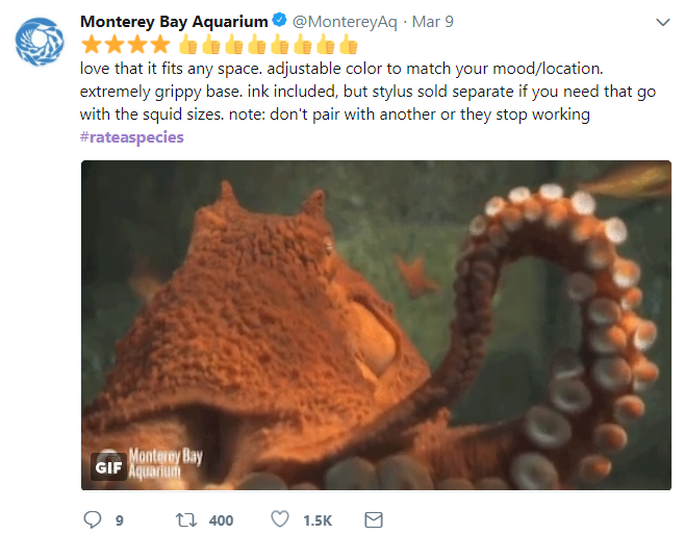The image size is (685, 534).
Task: Open the #rateaspecies hashtag link
Action: pyautogui.click(x=132, y=137)
